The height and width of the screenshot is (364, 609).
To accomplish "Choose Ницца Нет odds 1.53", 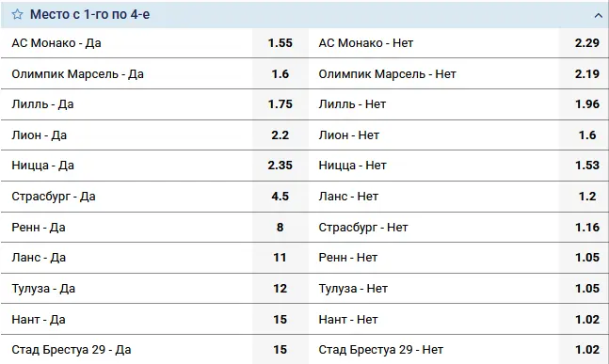I will point(586,166).
